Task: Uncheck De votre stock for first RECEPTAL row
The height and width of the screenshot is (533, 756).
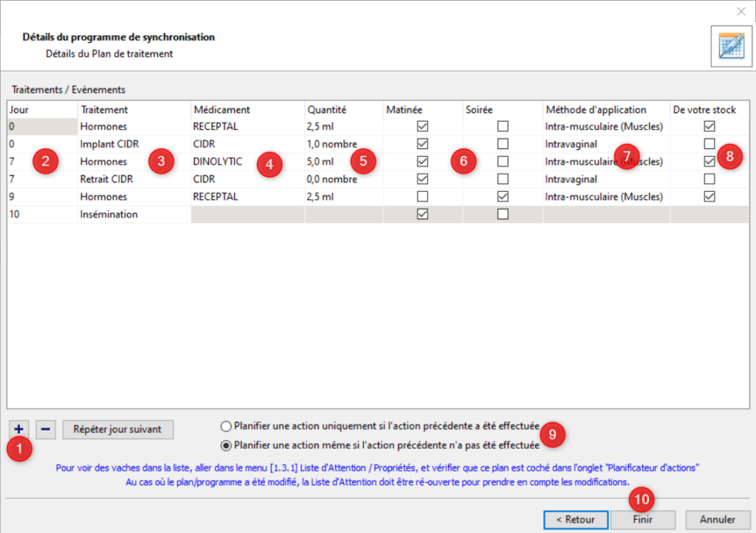Action: [x=709, y=126]
